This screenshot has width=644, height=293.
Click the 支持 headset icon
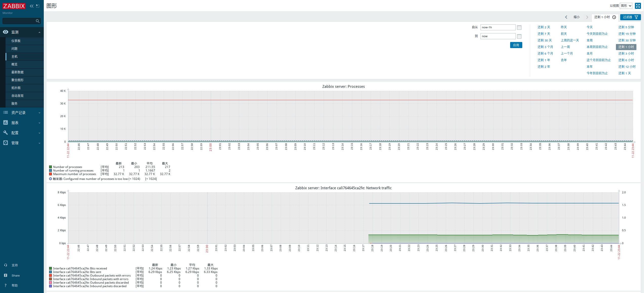tap(6, 265)
